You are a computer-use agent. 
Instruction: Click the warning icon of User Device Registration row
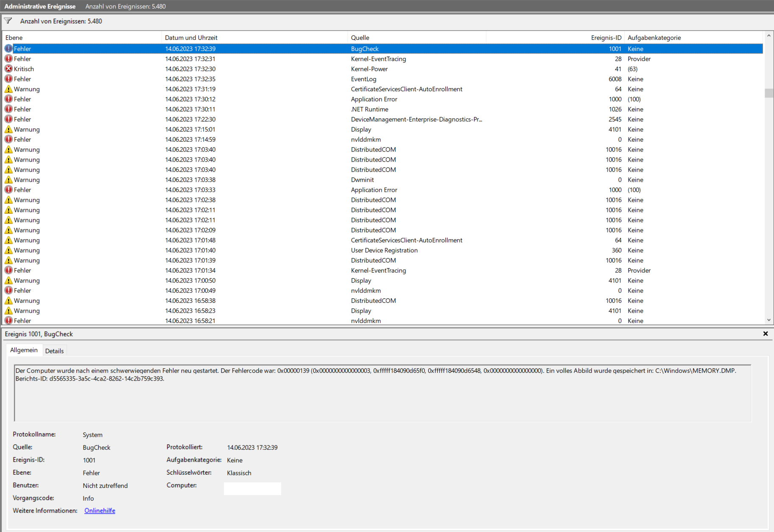coord(8,250)
